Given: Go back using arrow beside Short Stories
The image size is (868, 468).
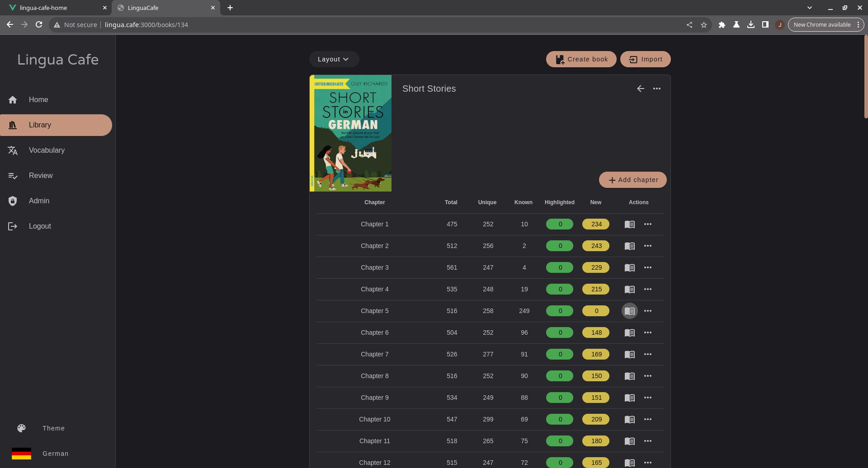Looking at the screenshot, I should (x=640, y=89).
